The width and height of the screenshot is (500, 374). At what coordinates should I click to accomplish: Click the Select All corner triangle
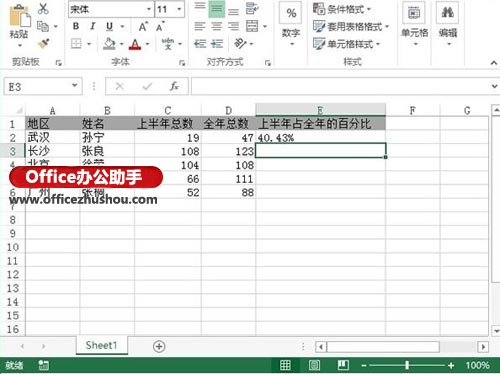point(19,110)
